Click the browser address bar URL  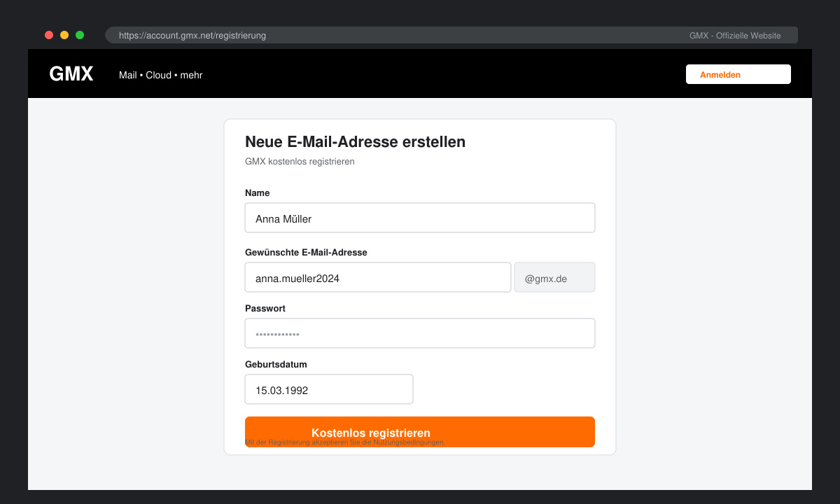(x=192, y=35)
